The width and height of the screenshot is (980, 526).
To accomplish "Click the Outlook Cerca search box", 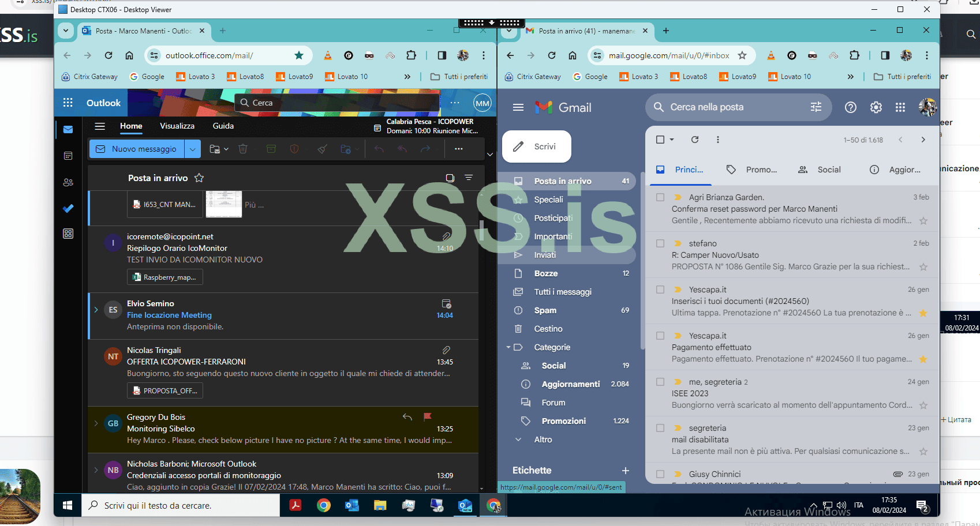I will click(x=338, y=103).
